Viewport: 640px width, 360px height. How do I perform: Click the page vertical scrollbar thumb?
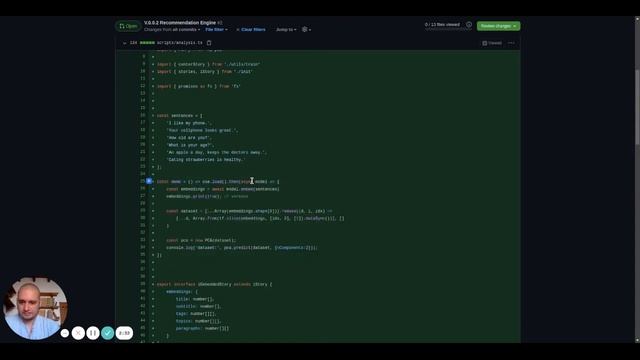(x=637, y=106)
